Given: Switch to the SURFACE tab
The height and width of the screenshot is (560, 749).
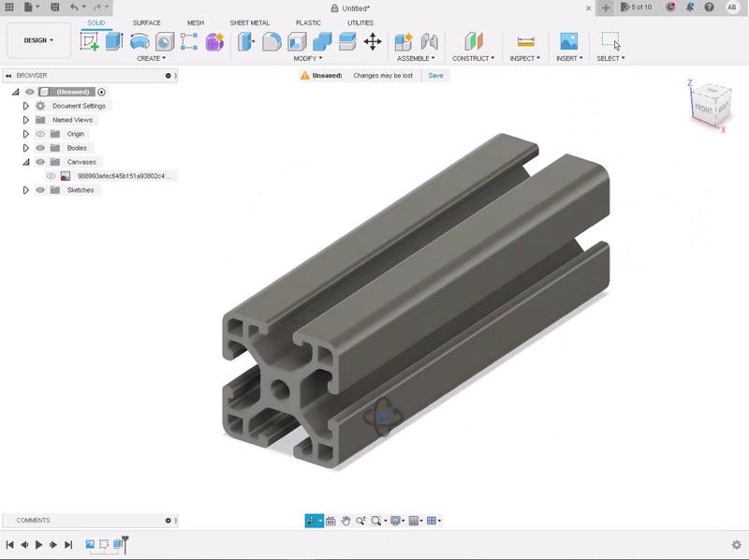Looking at the screenshot, I should [146, 22].
